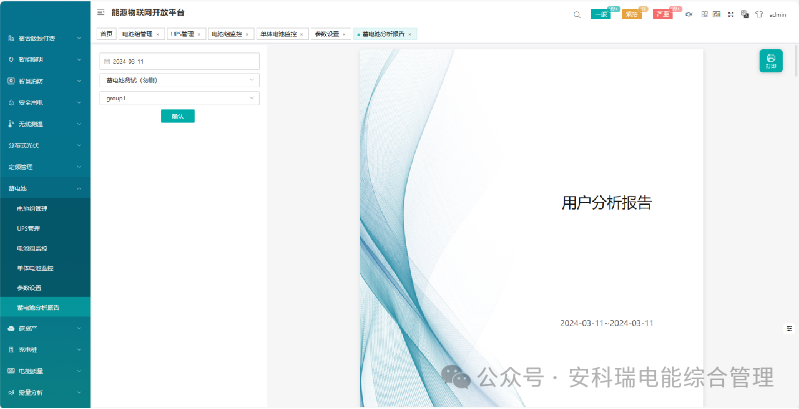The width and height of the screenshot is (799, 409).
Task: Select the active 蓄电池分析报告 tab
Action: 383,34
